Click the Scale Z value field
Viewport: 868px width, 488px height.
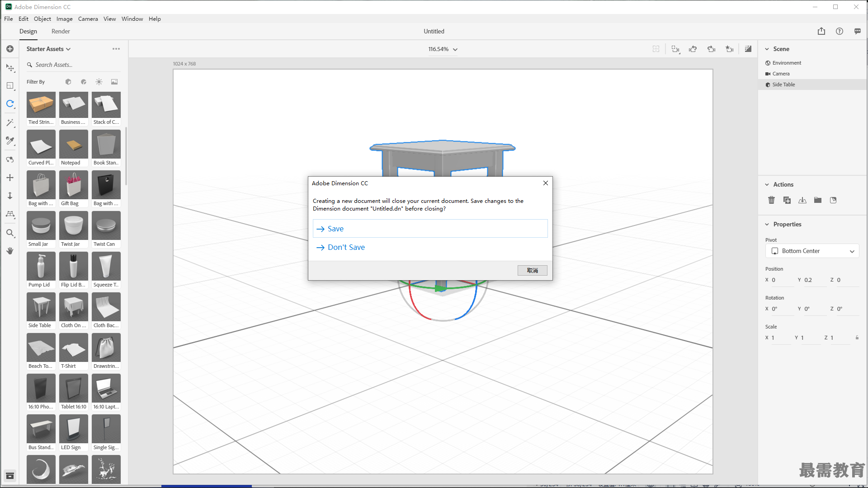coord(840,338)
